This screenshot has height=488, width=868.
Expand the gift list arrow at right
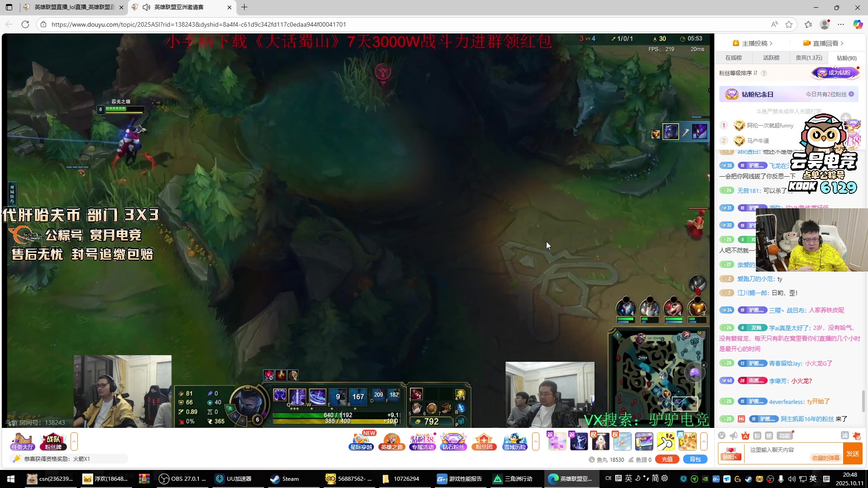point(704,441)
